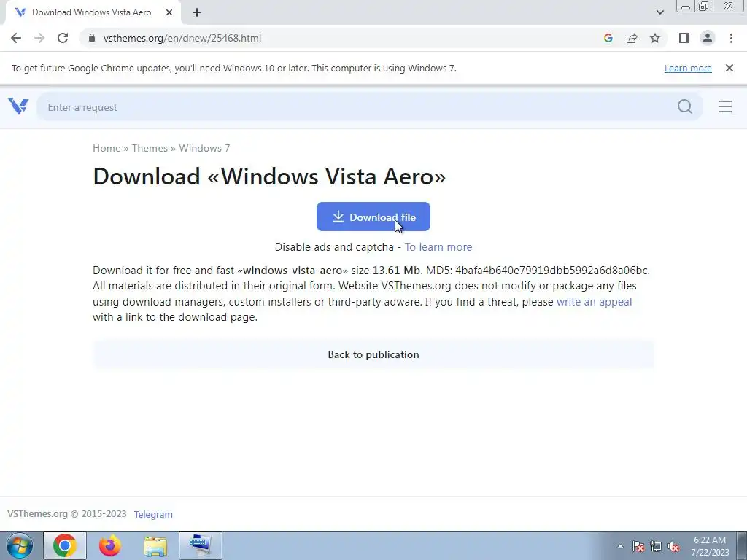Click the windows-vista-aero file name text
This screenshot has width=747, height=560.
pos(293,271)
